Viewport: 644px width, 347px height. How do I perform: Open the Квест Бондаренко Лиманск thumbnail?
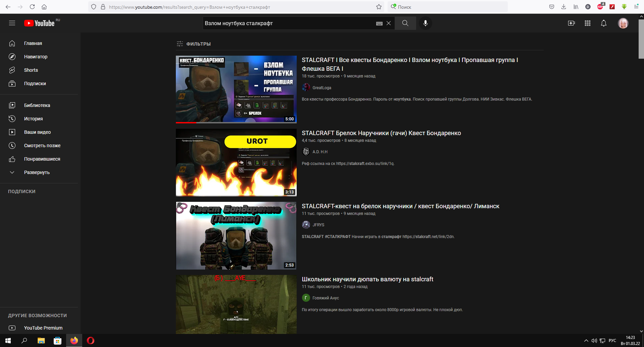point(236,236)
